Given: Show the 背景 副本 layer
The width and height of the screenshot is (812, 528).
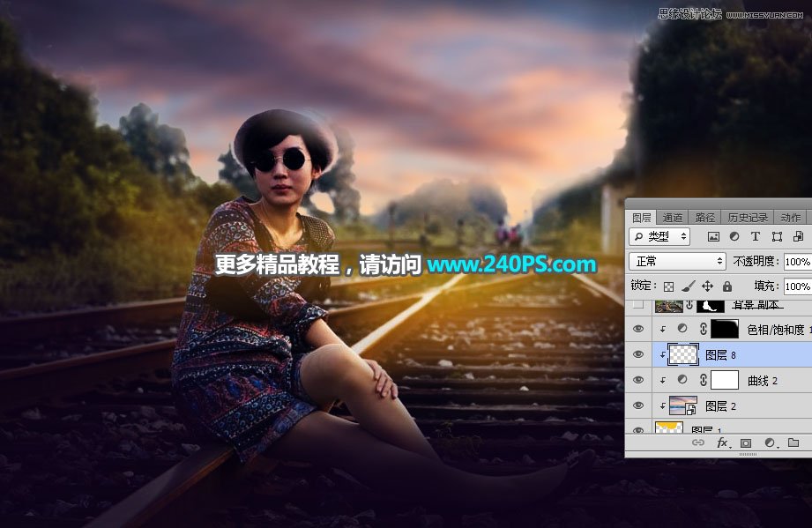Looking at the screenshot, I should (638, 305).
